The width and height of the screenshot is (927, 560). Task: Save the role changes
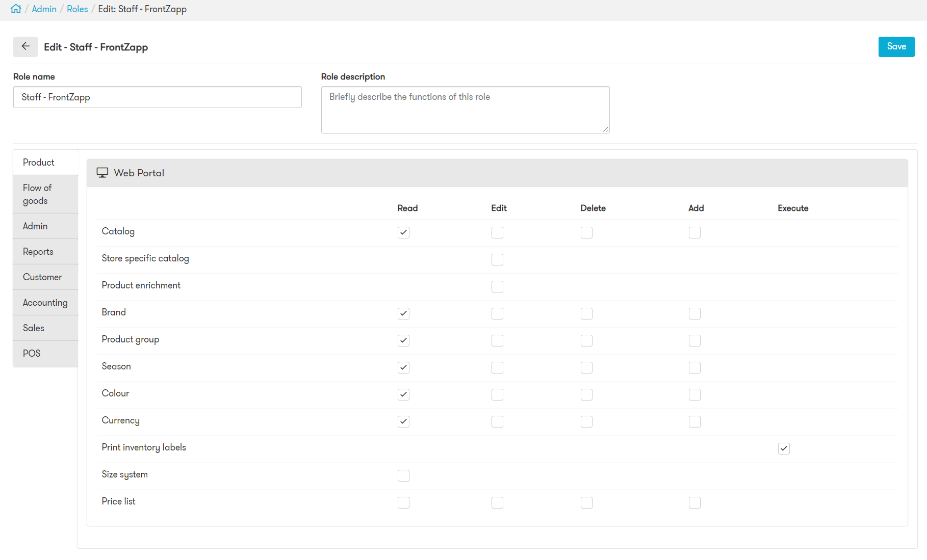pos(896,47)
